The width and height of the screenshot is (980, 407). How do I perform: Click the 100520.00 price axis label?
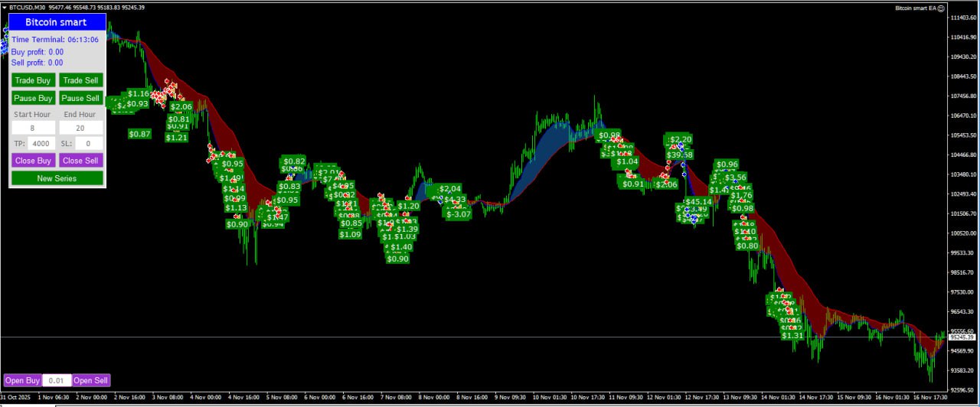962,233
